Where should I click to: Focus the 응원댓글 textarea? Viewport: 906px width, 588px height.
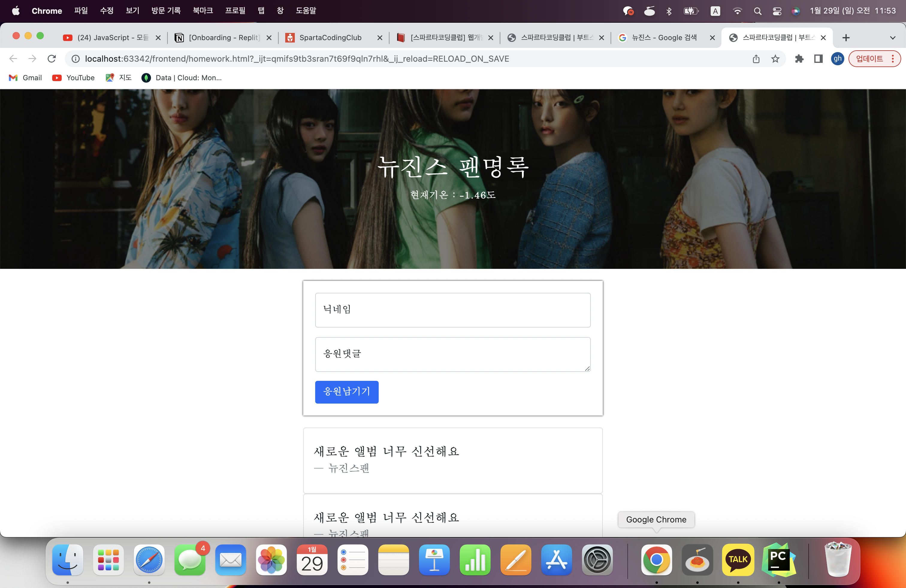[453, 354]
